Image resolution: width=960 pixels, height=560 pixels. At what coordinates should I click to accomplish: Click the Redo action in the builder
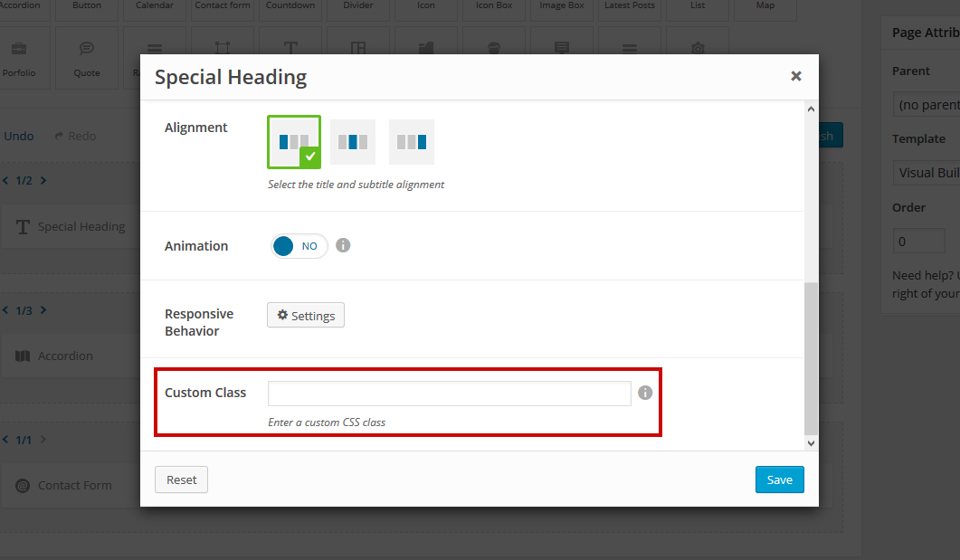[x=75, y=136]
